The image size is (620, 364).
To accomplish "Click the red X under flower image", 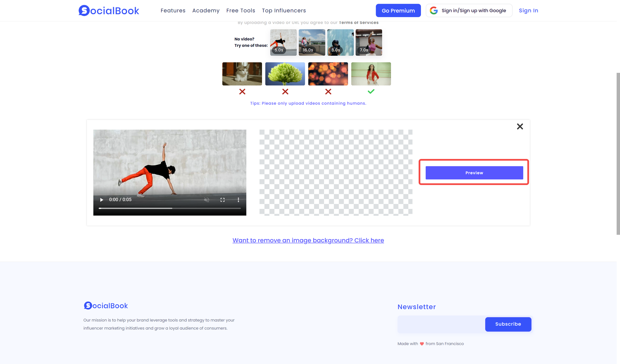I will pos(285,92).
